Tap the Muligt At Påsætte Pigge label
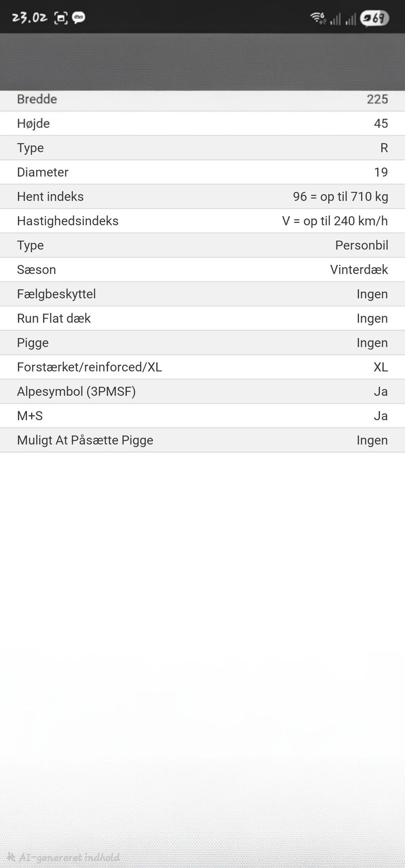This screenshot has height=868, width=405. pyautogui.click(x=85, y=441)
